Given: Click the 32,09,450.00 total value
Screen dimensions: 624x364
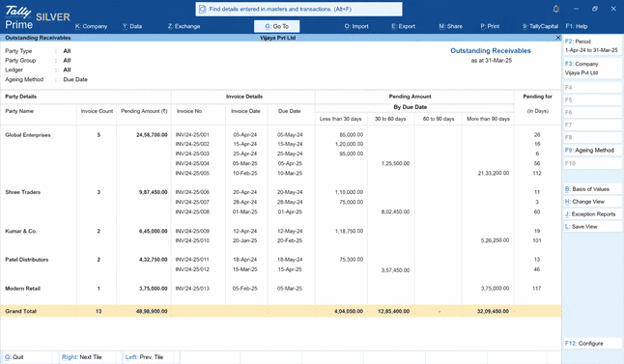Looking at the screenshot, I should tap(493, 311).
